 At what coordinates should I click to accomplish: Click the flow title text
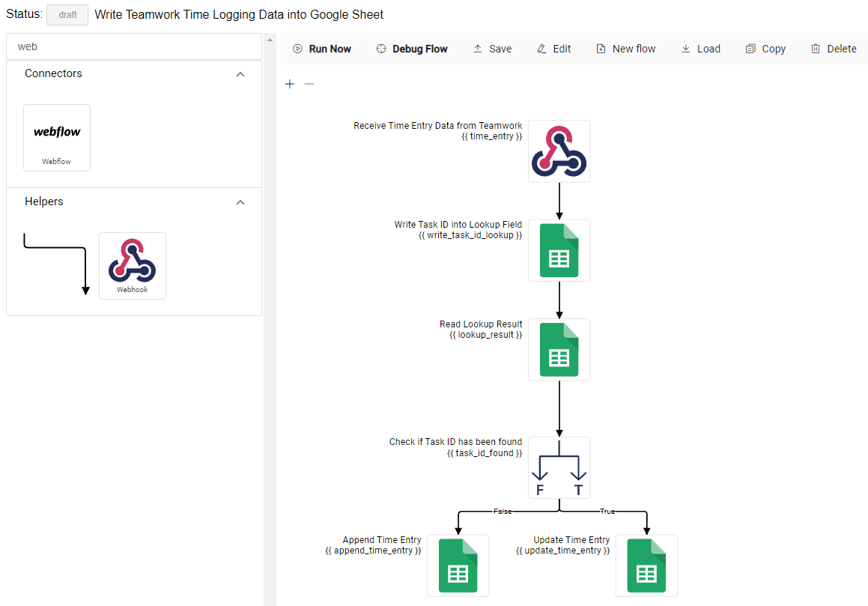(239, 14)
